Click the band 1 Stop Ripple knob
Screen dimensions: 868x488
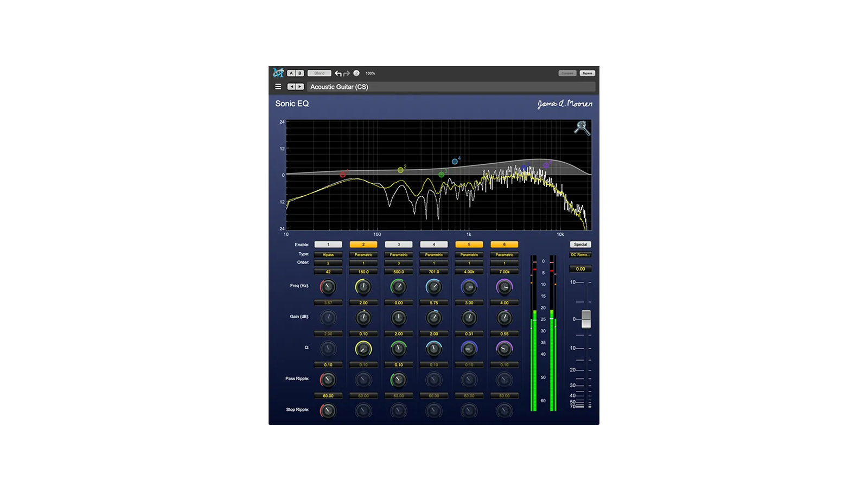click(328, 410)
